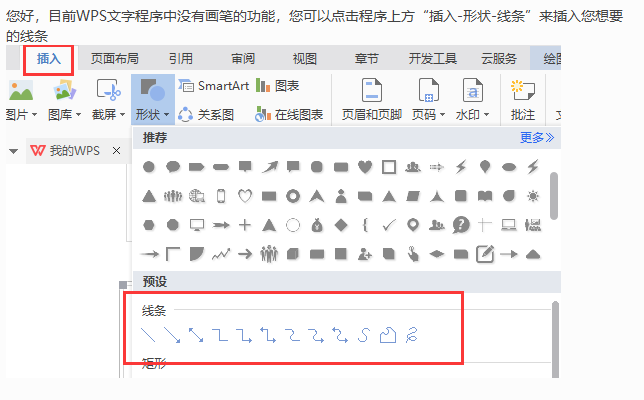Select the monitor screen shape
Viewport: 644px width, 400px height.
point(197,225)
